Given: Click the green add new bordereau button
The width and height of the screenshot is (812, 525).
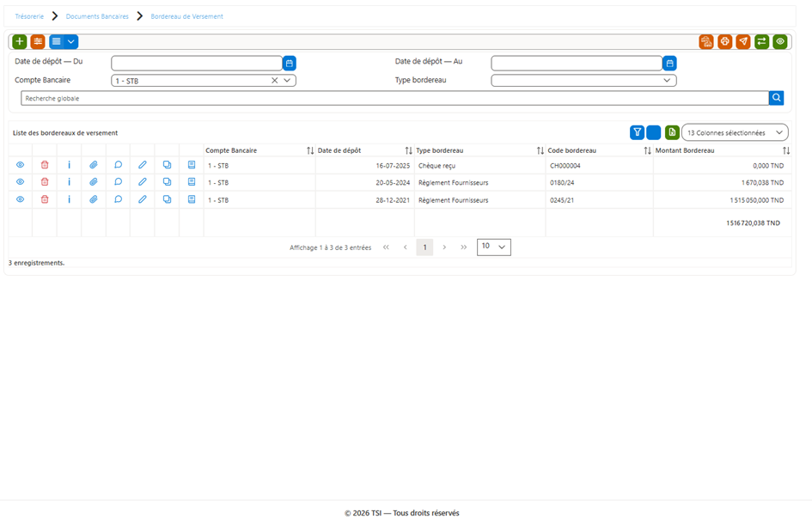Looking at the screenshot, I should (20, 41).
